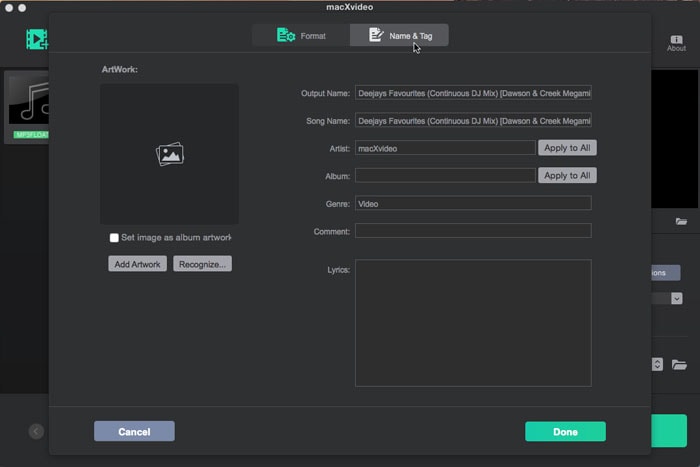Apply Artist value to all files

(567, 148)
